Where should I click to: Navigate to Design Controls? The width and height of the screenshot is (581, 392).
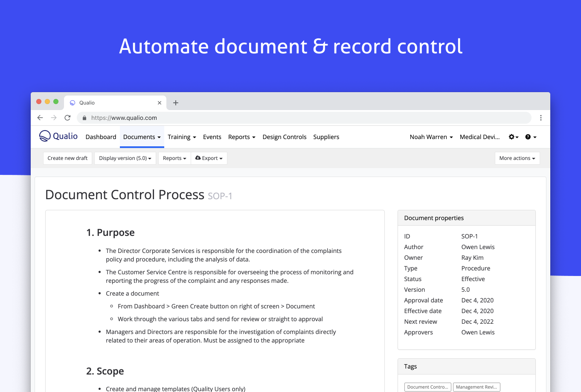coord(285,137)
